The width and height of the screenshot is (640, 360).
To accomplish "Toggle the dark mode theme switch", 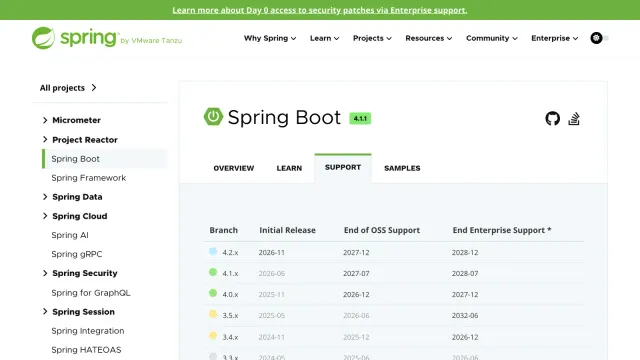I will click(599, 38).
